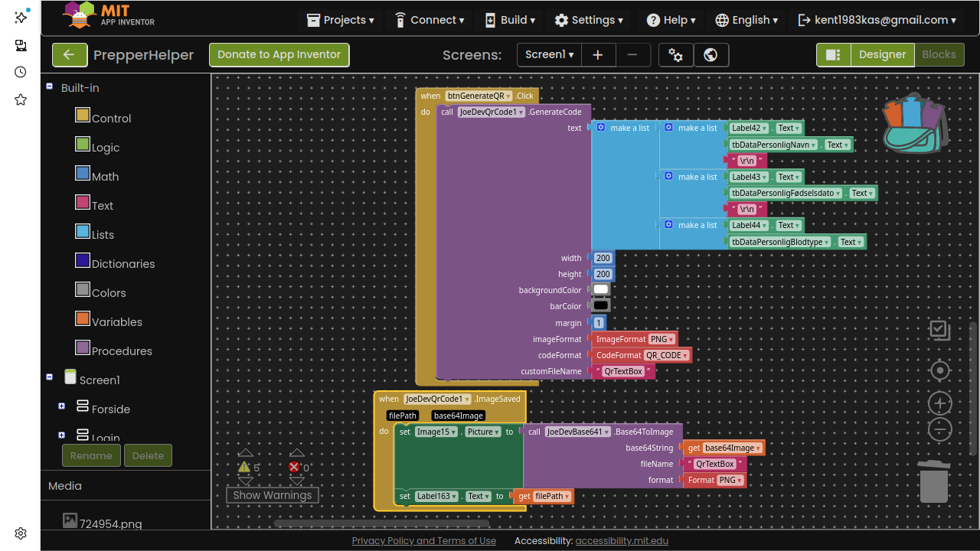Image resolution: width=980 pixels, height=551 pixels.
Task: Open the Build menu
Action: point(510,20)
